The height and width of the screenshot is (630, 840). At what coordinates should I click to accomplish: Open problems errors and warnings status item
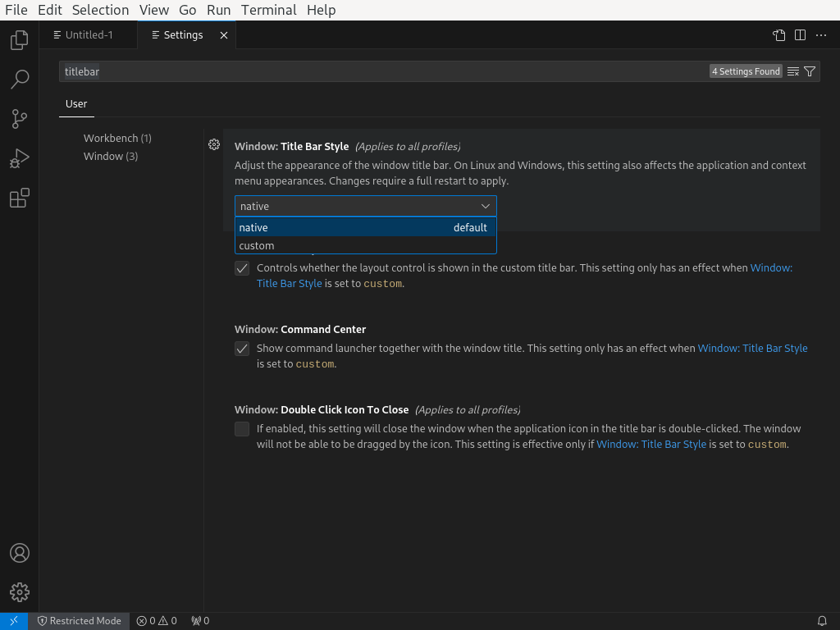pos(157,621)
